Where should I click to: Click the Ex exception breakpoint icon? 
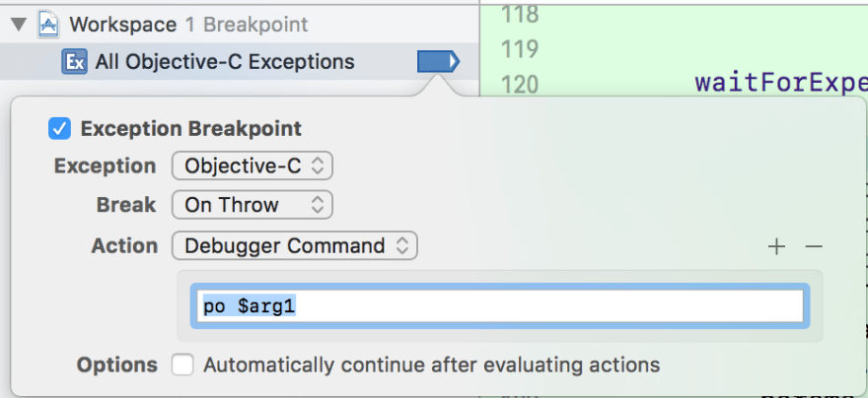74,61
